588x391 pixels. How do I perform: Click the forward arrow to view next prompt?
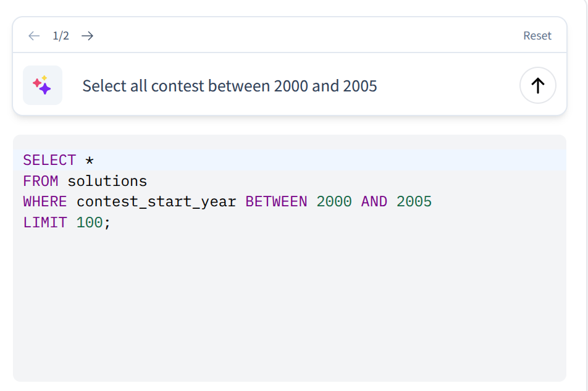coord(87,35)
